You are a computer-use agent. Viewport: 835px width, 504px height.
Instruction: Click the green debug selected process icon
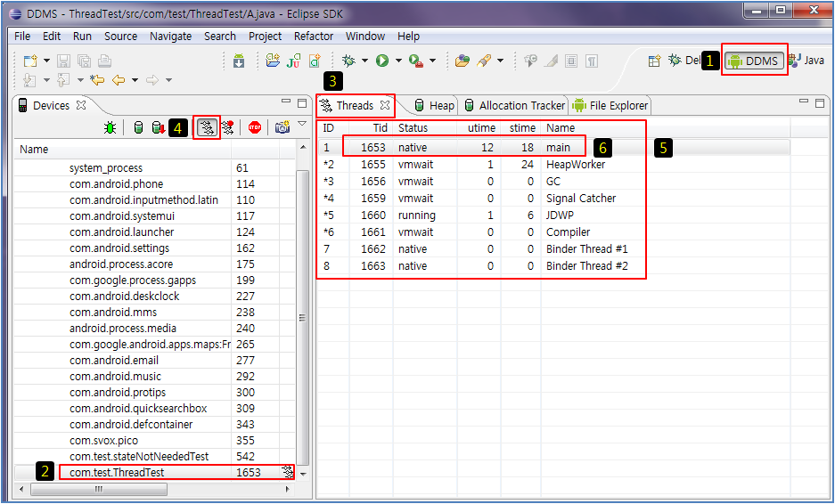[110, 127]
